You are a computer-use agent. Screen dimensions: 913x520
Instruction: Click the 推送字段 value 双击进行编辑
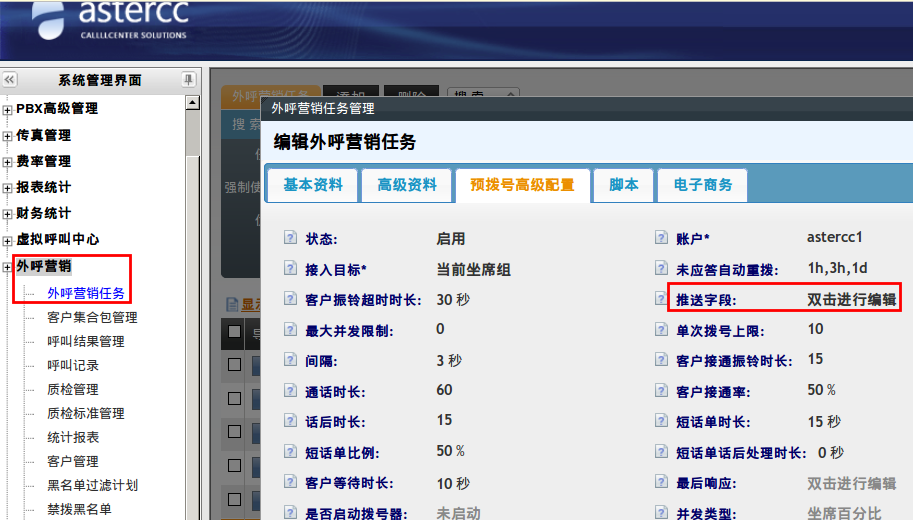[x=851, y=299]
